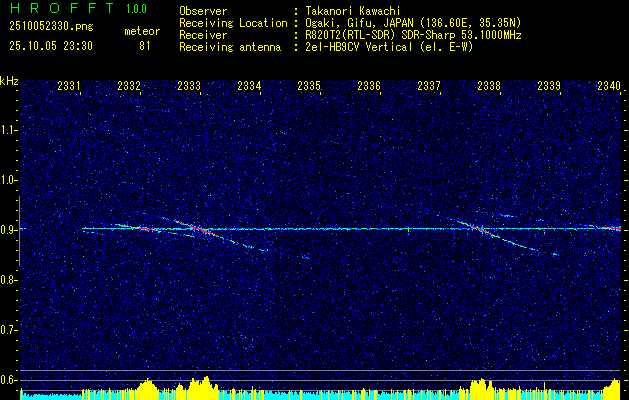Click the vertical gray range bar at 0.9 kHz
This screenshot has height=400, width=629.
(19, 231)
